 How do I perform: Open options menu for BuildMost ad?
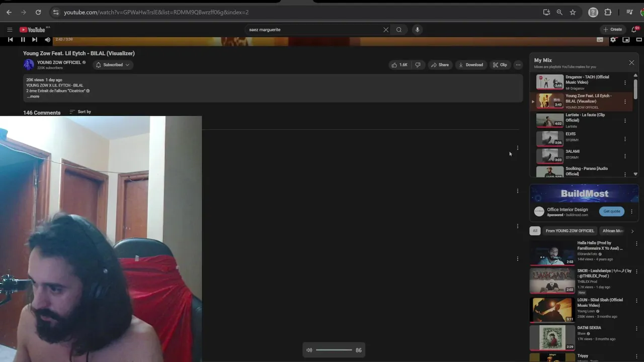coord(631,212)
